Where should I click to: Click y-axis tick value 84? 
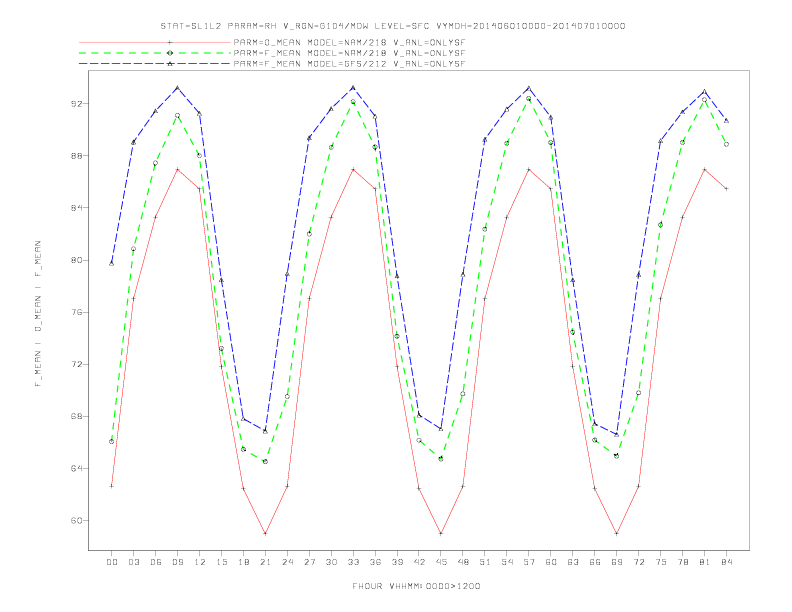point(77,208)
